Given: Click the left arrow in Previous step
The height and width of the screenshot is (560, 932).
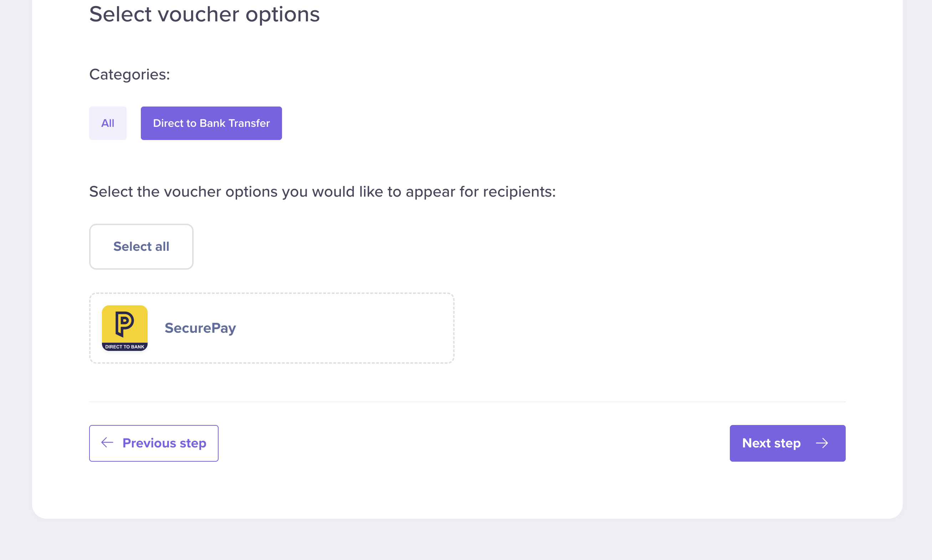Looking at the screenshot, I should pos(107,443).
